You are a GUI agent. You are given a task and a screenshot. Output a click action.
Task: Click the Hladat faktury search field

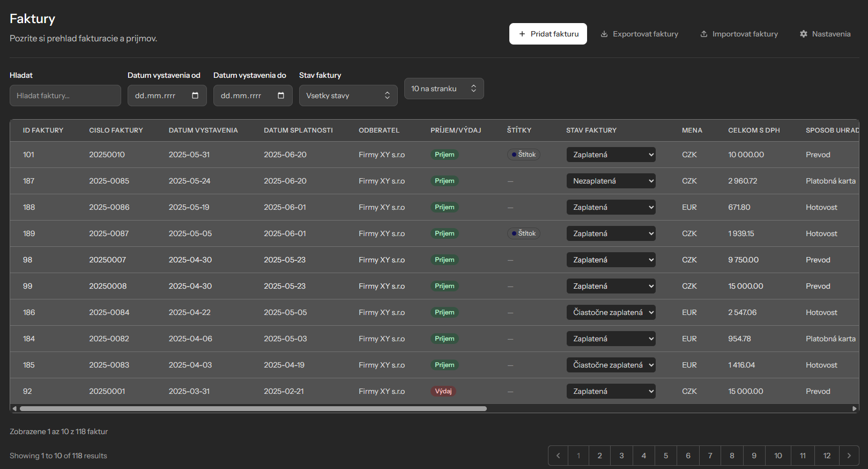65,96
